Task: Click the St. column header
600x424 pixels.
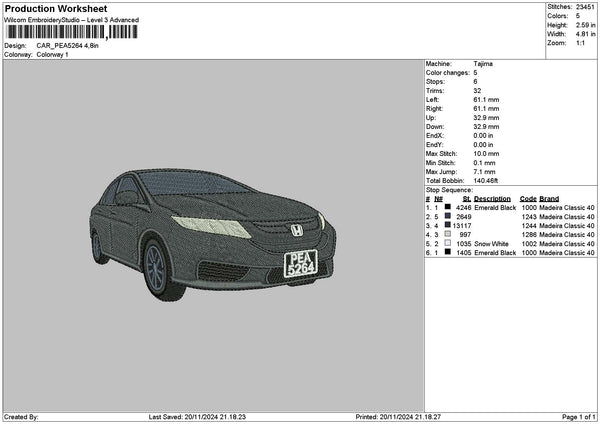Action: (x=466, y=198)
